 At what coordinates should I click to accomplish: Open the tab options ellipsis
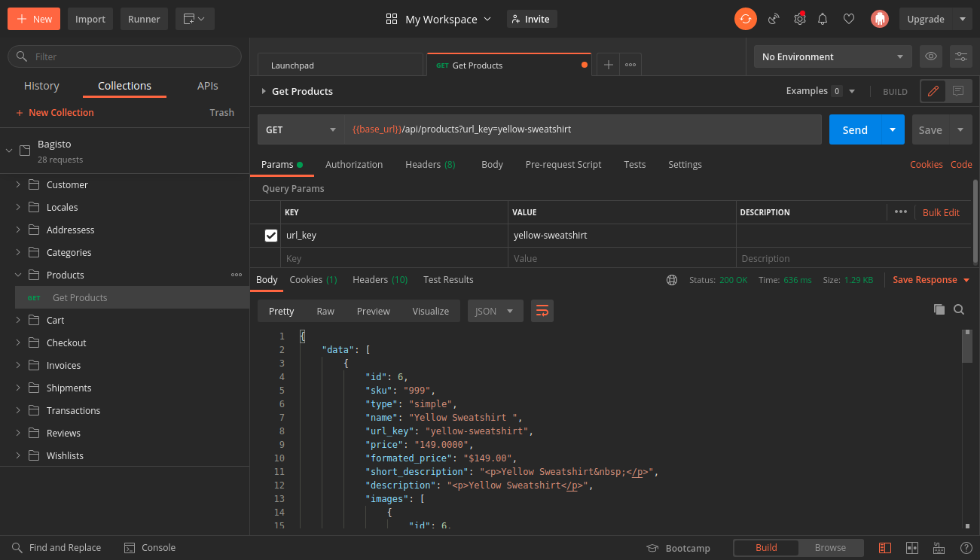pyautogui.click(x=630, y=65)
